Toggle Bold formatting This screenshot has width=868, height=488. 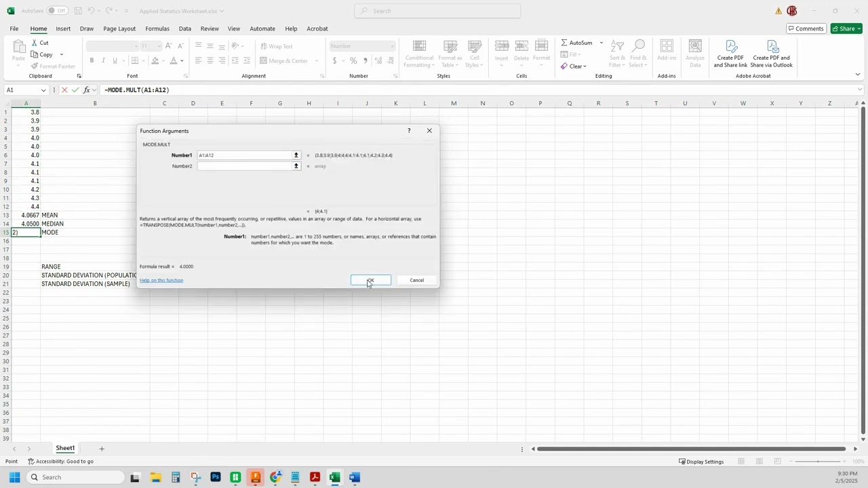click(x=92, y=60)
